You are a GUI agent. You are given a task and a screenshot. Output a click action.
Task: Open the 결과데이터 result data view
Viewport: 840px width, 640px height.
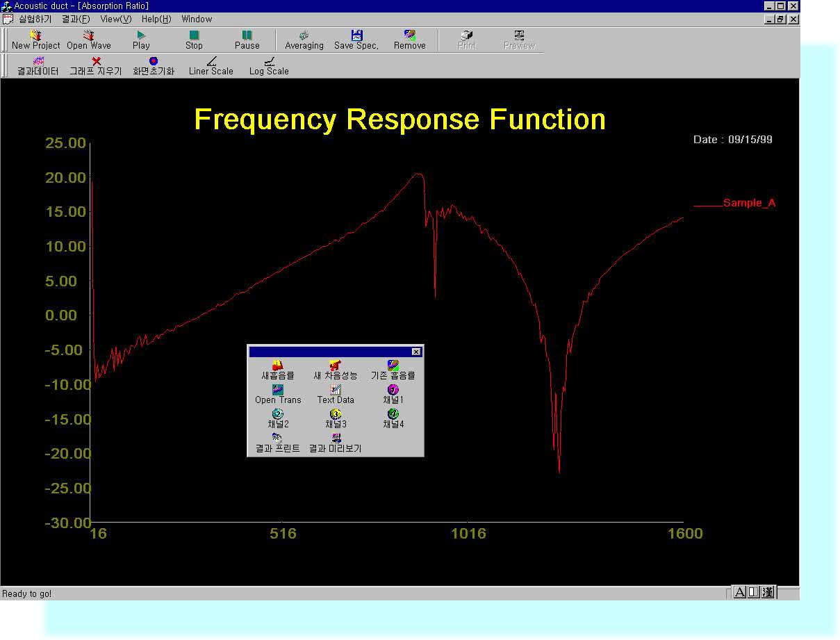pyautogui.click(x=38, y=66)
